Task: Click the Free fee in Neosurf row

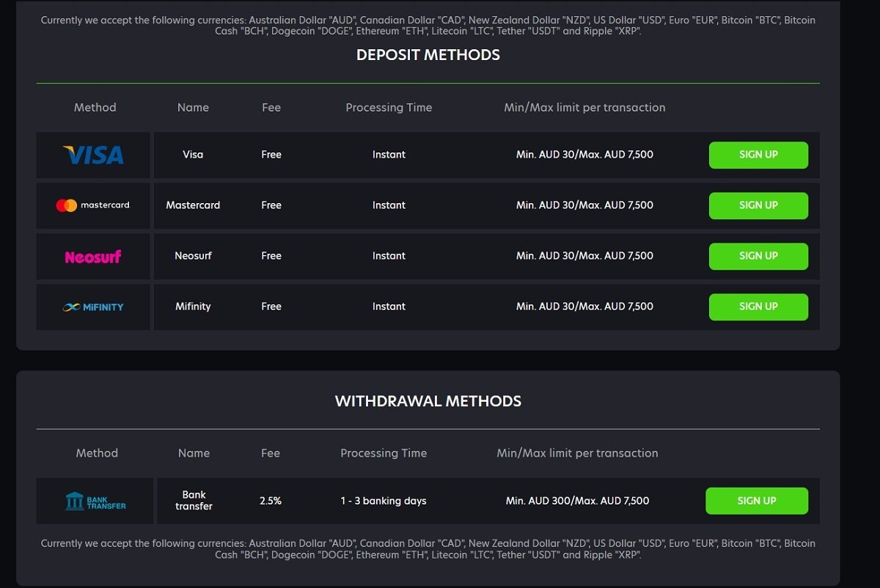Action: (x=271, y=256)
